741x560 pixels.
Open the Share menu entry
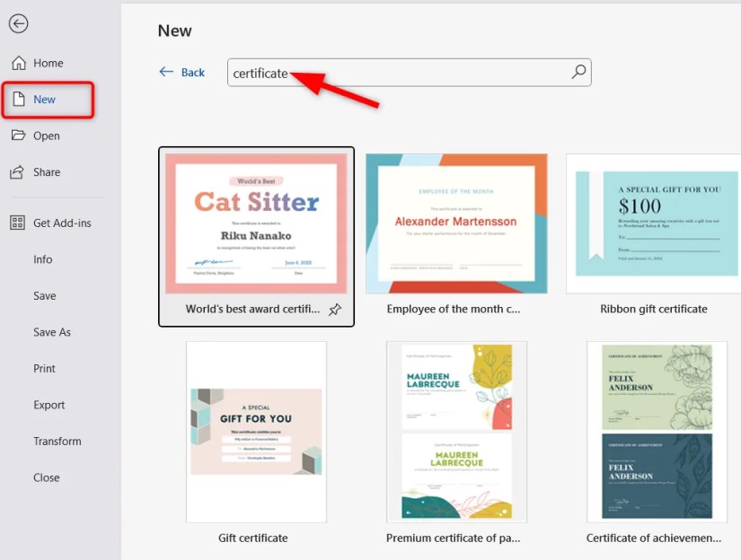tap(47, 172)
